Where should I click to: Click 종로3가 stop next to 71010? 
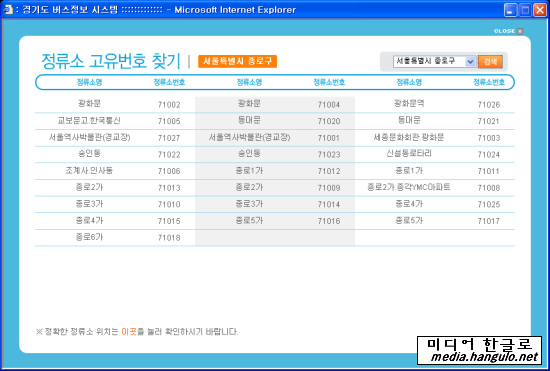[89, 204]
